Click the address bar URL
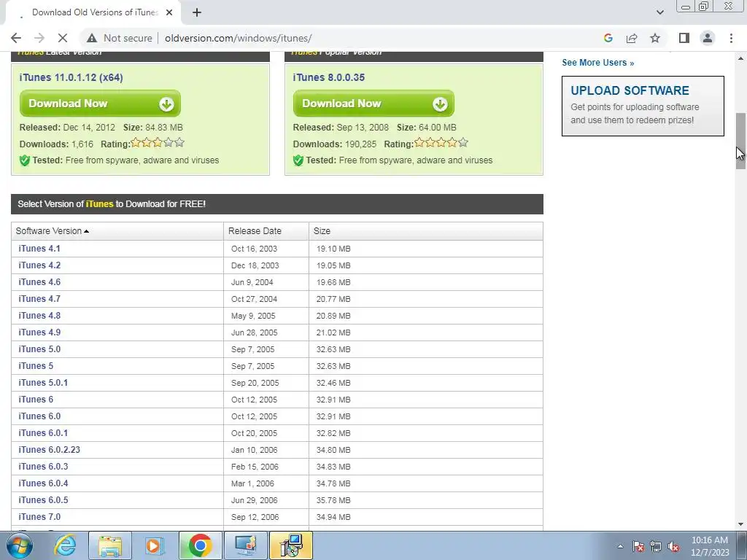This screenshot has width=747, height=560. point(239,38)
